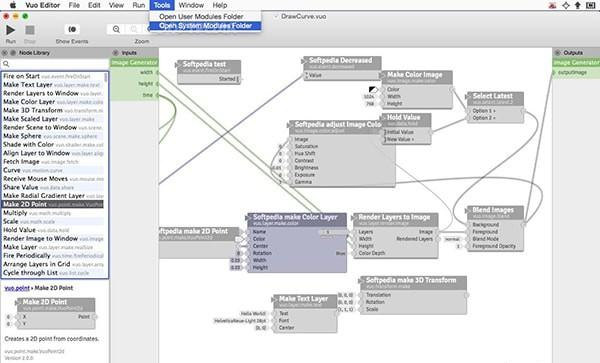Click the Stop square icon in toolbar
Viewport: 600px width, 363px height.
tap(30, 30)
